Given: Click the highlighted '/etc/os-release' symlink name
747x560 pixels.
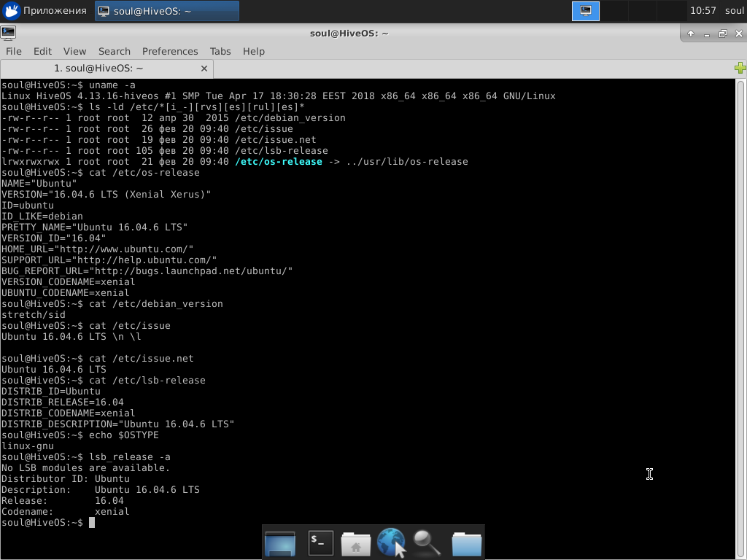Looking at the screenshot, I should pos(279,162).
